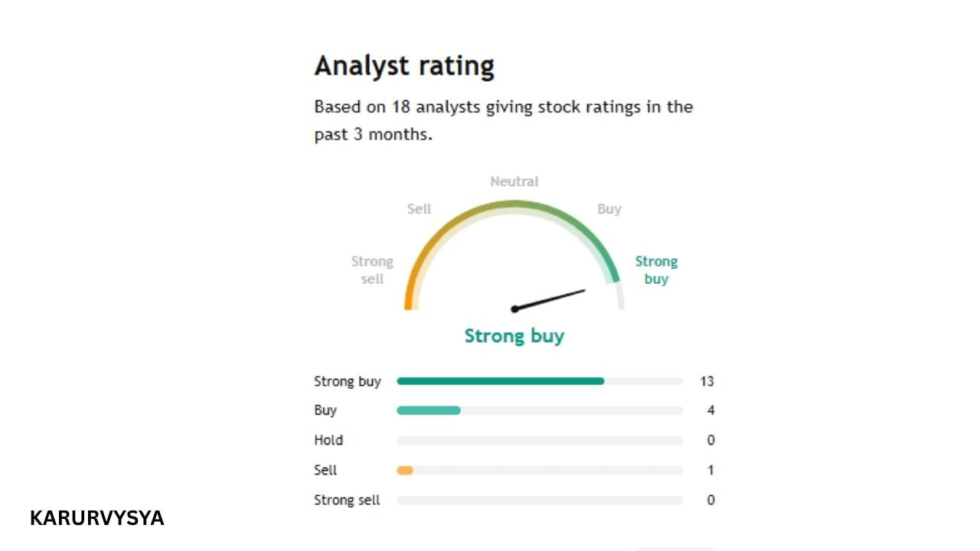
Task: Click the empty Hold bar track
Action: [539, 441]
